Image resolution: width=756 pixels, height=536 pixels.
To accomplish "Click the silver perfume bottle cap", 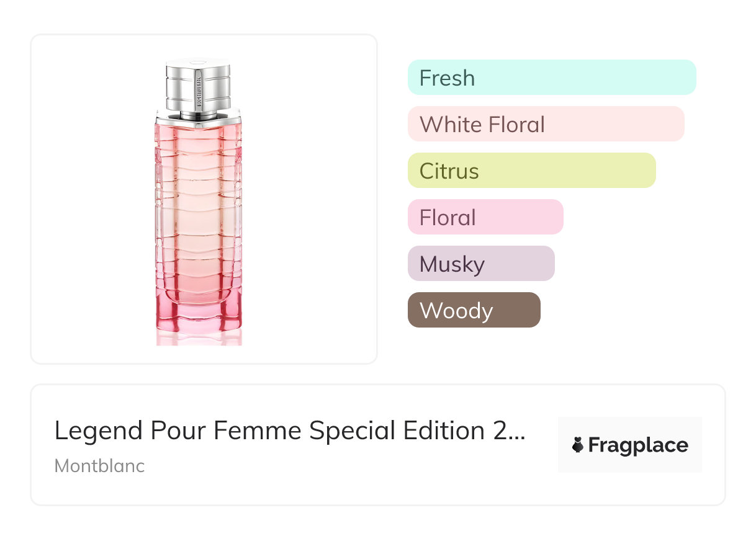I will click(199, 84).
